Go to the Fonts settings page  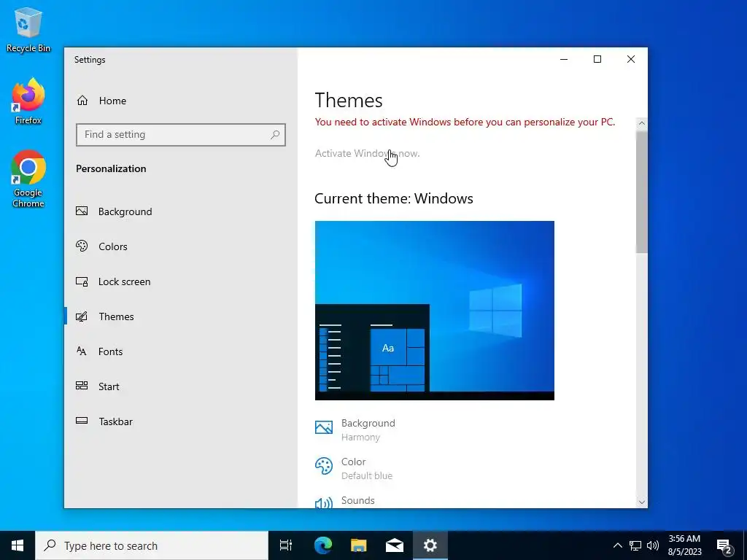181,351
